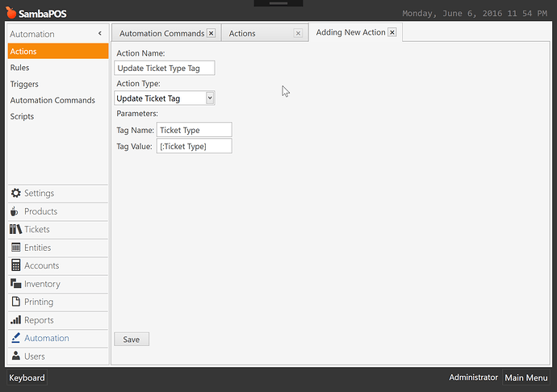Click the SambaPOS apple logo icon
The image size is (557, 392).
(x=11, y=13)
